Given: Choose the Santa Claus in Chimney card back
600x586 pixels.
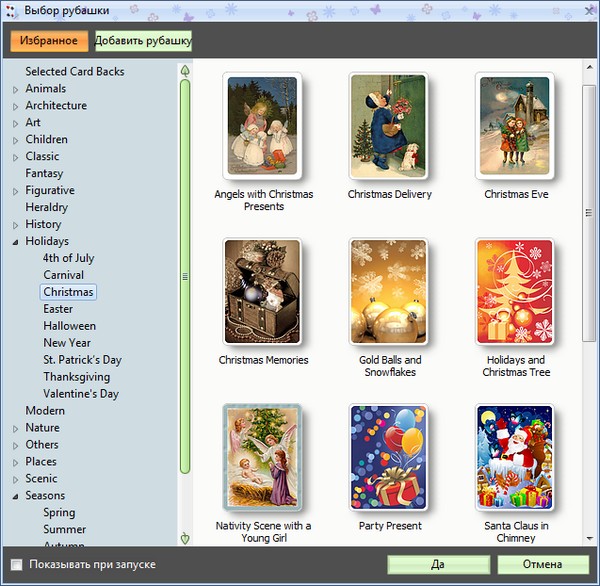Looking at the screenshot, I should [x=515, y=458].
